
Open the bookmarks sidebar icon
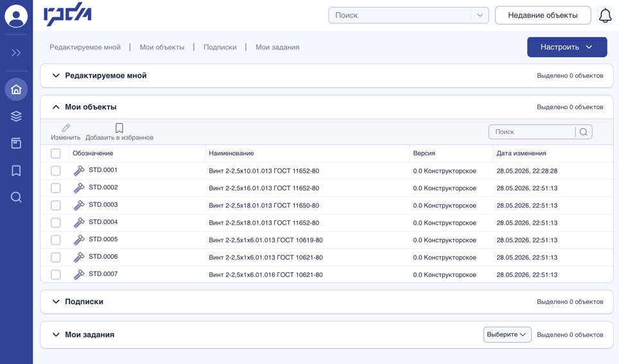click(x=16, y=170)
